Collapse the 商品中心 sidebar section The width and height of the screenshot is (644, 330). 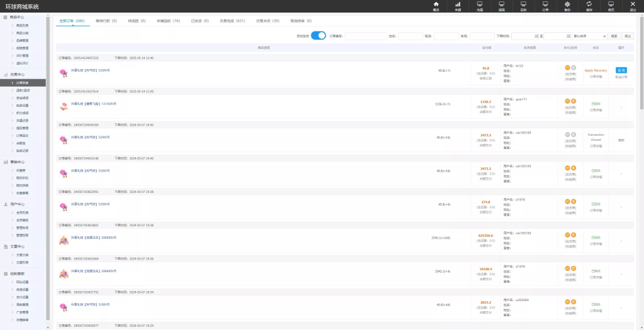18,17
